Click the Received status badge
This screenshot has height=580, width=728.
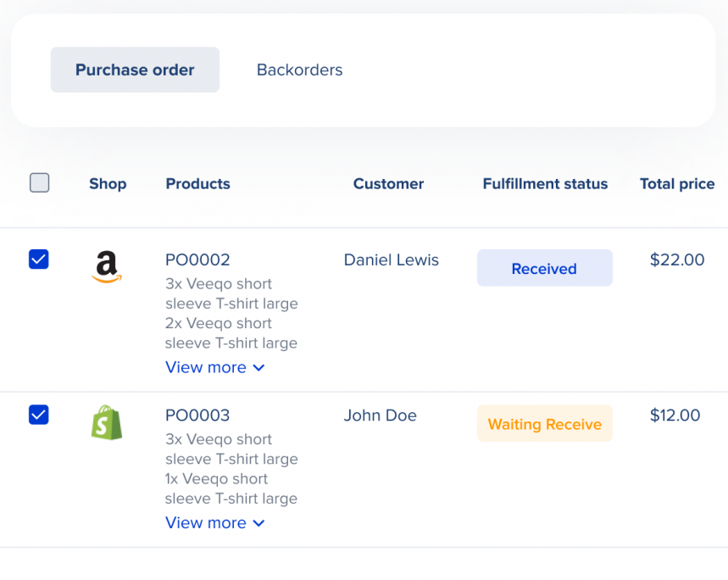click(x=544, y=267)
